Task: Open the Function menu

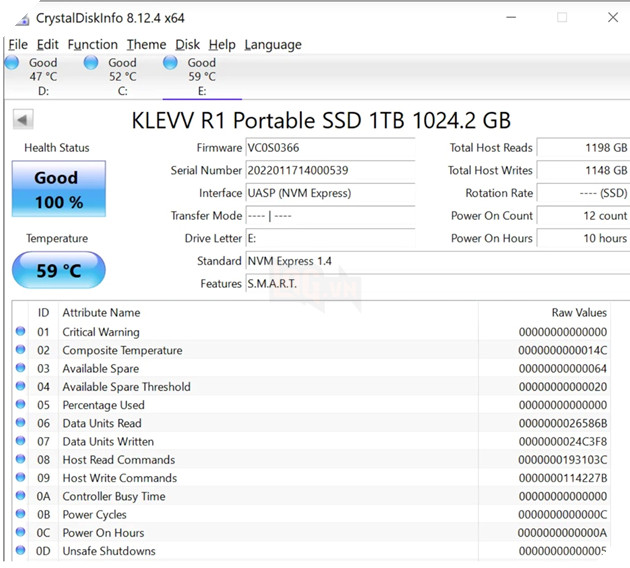Action: pos(92,45)
